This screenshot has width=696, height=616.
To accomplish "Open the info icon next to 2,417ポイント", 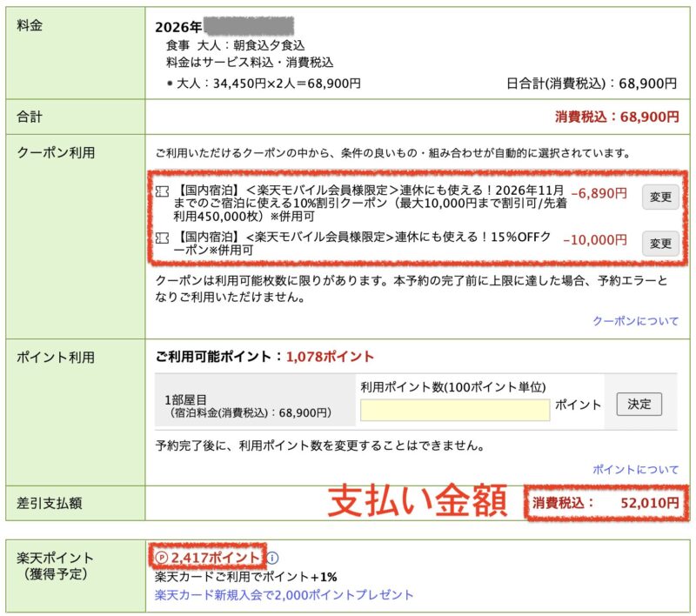I will 273,558.
